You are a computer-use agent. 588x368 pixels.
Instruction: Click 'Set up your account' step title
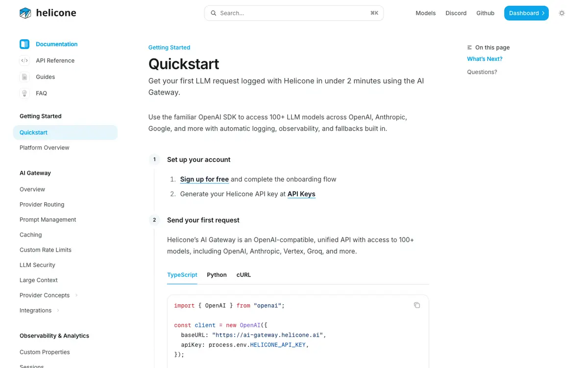click(x=199, y=159)
